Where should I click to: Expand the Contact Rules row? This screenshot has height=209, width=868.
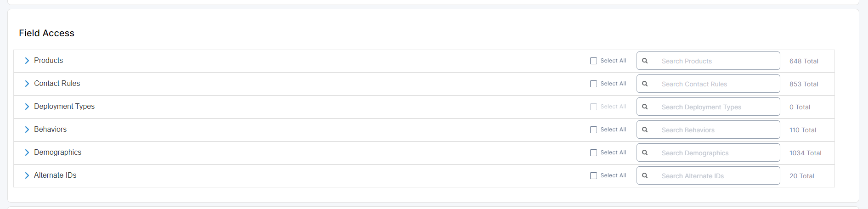pos(27,84)
